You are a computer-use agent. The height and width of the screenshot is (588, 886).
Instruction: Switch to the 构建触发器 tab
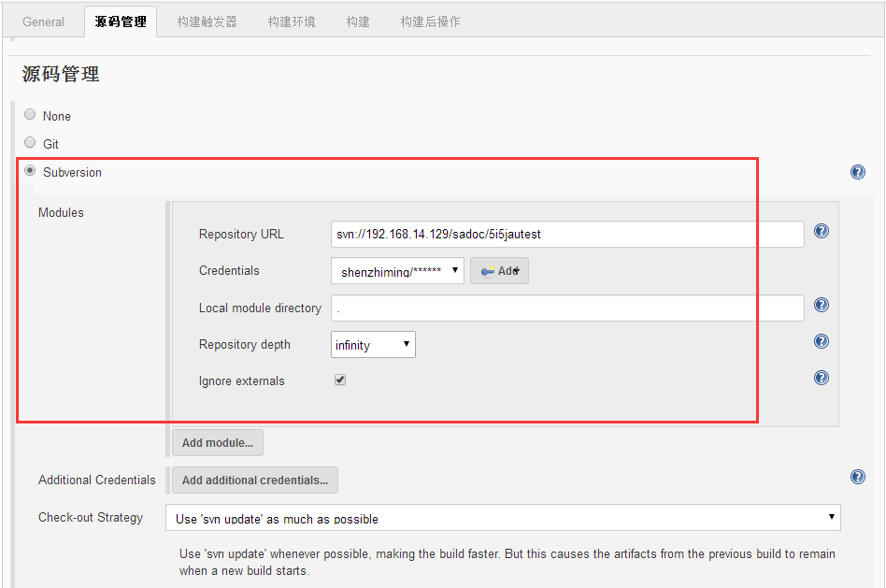click(x=207, y=22)
